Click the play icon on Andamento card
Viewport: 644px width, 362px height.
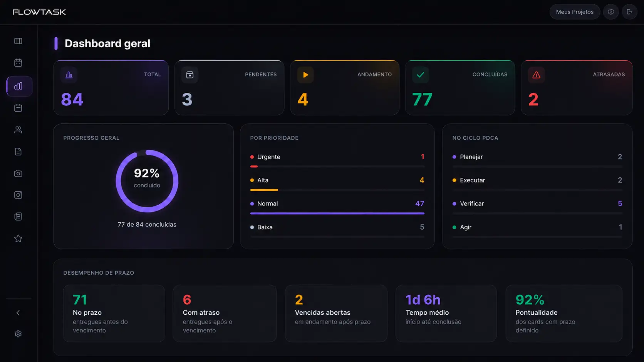point(305,75)
